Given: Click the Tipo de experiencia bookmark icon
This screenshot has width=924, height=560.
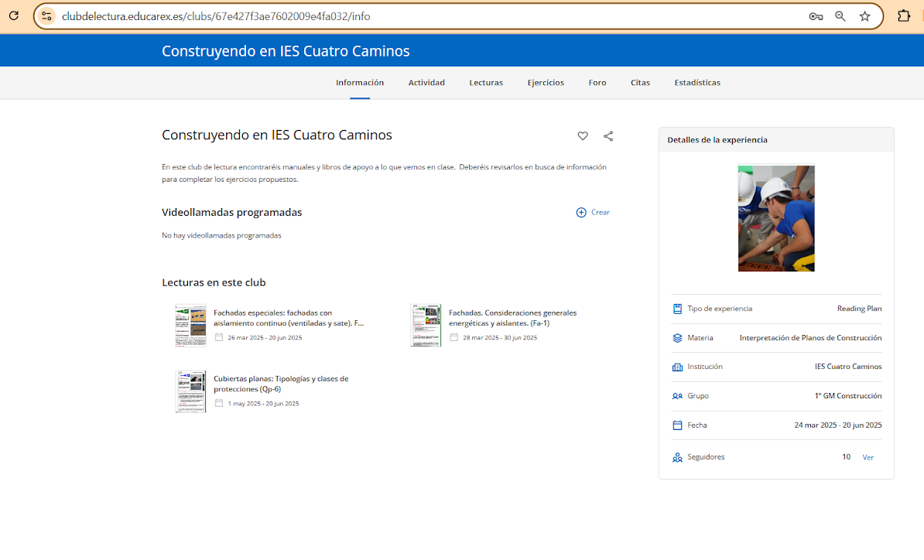Looking at the screenshot, I should tap(677, 309).
